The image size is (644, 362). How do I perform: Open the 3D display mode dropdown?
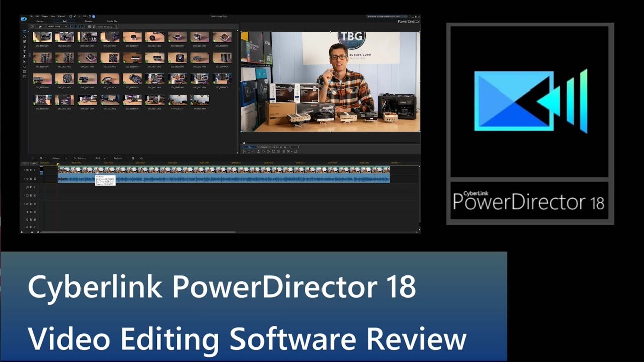click(290, 151)
